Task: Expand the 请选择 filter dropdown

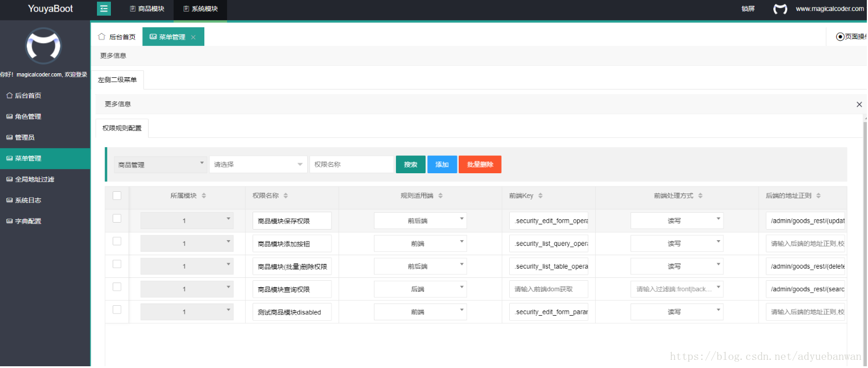Action: [258, 164]
